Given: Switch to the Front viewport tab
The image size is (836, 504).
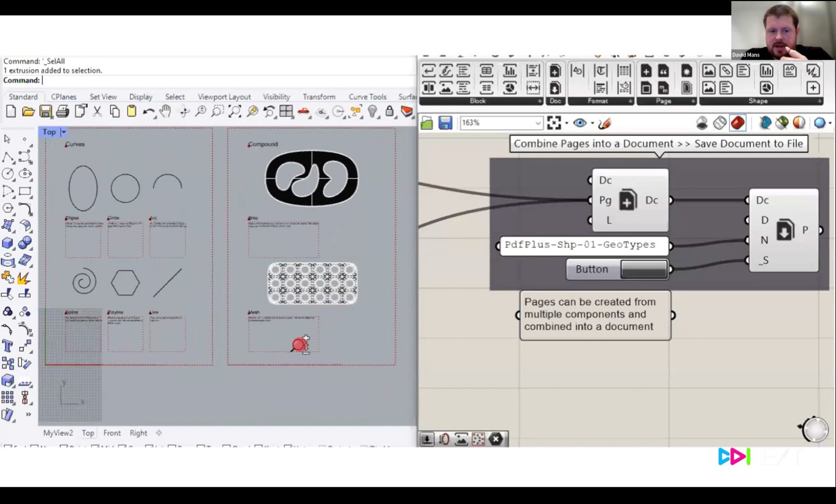Looking at the screenshot, I should click(112, 433).
